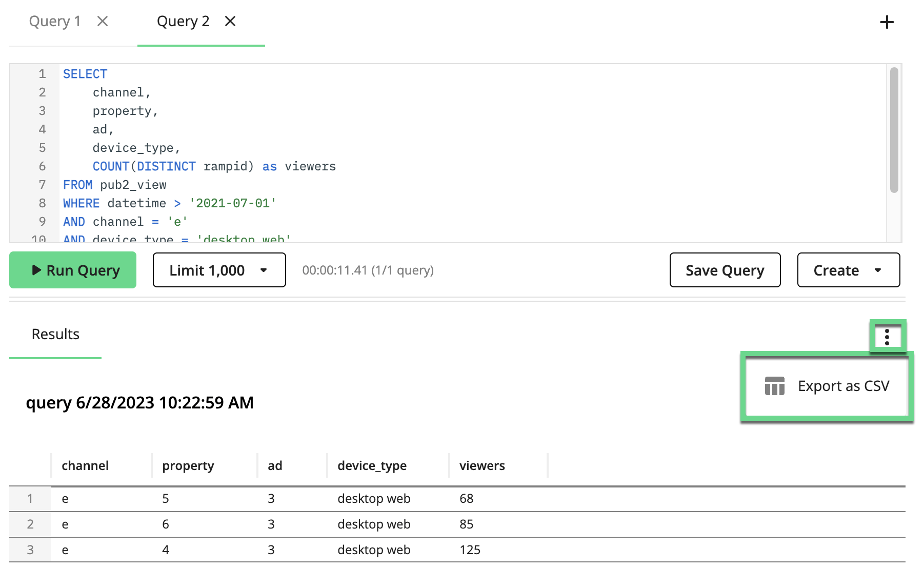Open the results three-dot options menu
Screen dimensions: 924x586
click(x=887, y=337)
